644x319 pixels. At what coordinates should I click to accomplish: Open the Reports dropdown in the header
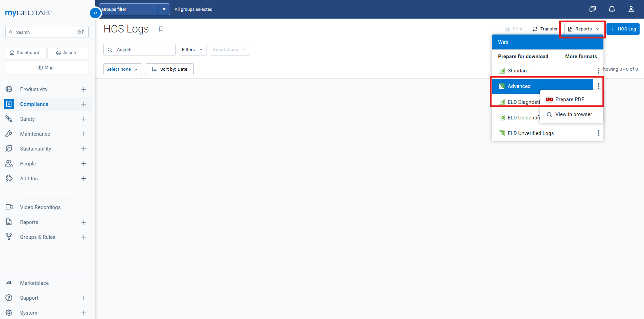[583, 29]
